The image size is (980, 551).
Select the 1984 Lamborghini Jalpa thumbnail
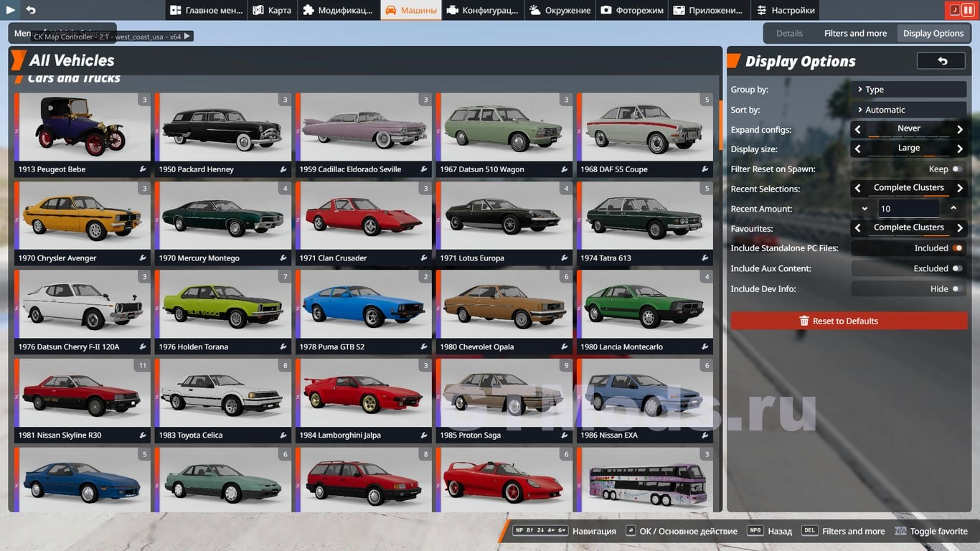(362, 393)
